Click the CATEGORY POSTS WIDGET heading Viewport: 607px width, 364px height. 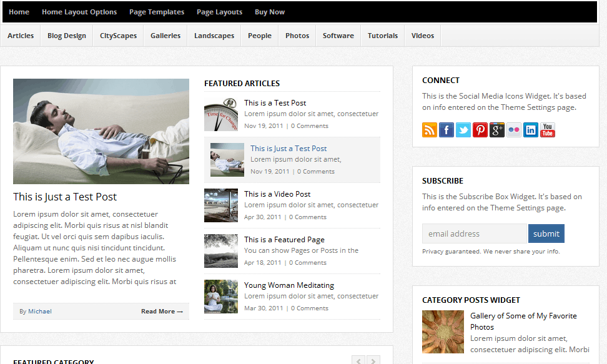click(x=471, y=300)
